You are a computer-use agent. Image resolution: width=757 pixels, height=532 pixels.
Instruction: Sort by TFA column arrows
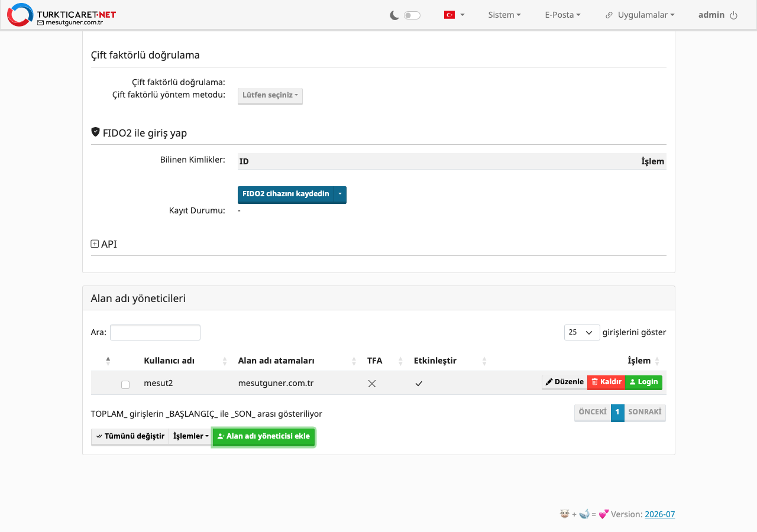coord(400,361)
